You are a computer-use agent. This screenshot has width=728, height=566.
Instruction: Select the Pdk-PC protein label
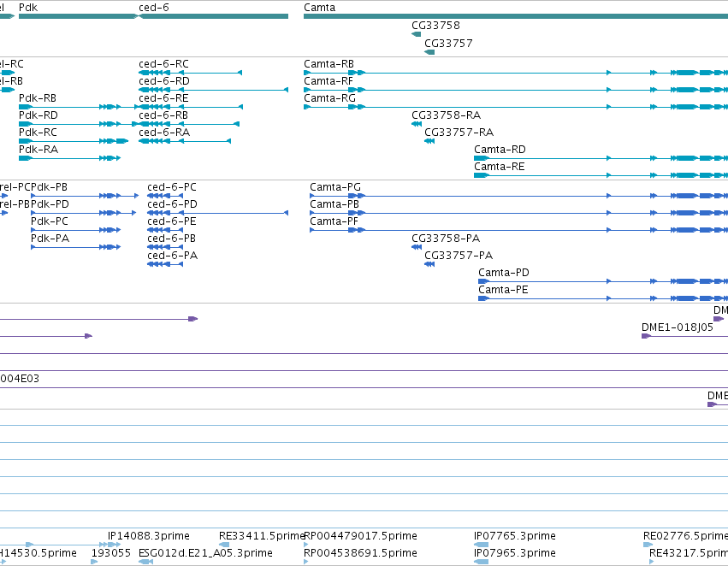pos(50,221)
